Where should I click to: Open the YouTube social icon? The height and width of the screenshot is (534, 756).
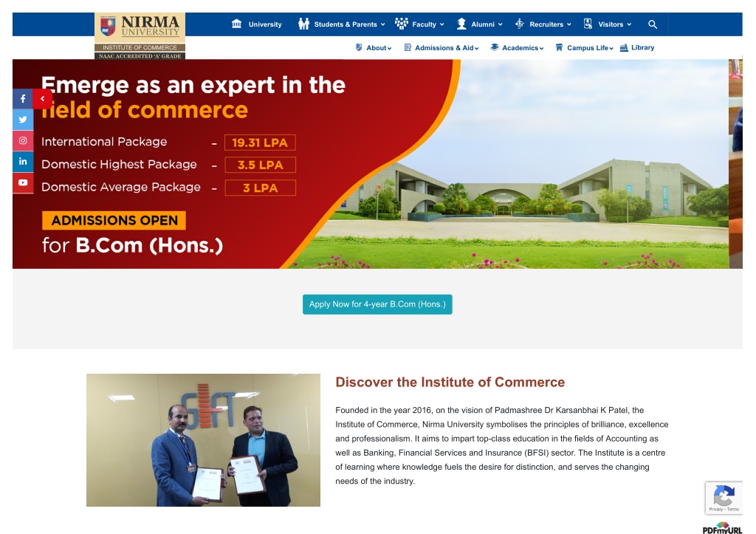tap(23, 183)
